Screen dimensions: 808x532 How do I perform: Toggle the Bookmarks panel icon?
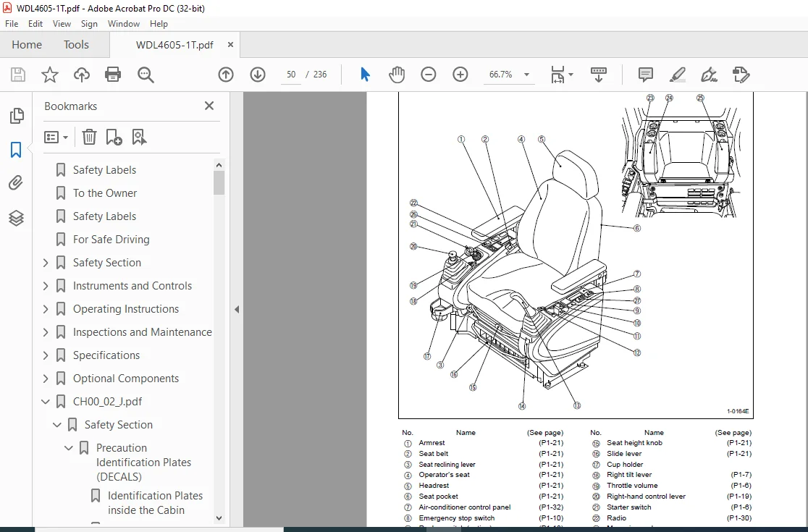[x=16, y=150]
